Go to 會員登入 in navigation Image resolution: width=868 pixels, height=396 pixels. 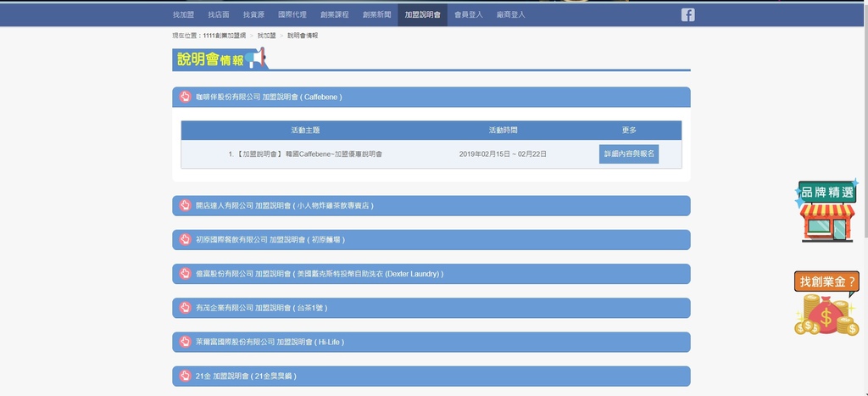click(468, 15)
